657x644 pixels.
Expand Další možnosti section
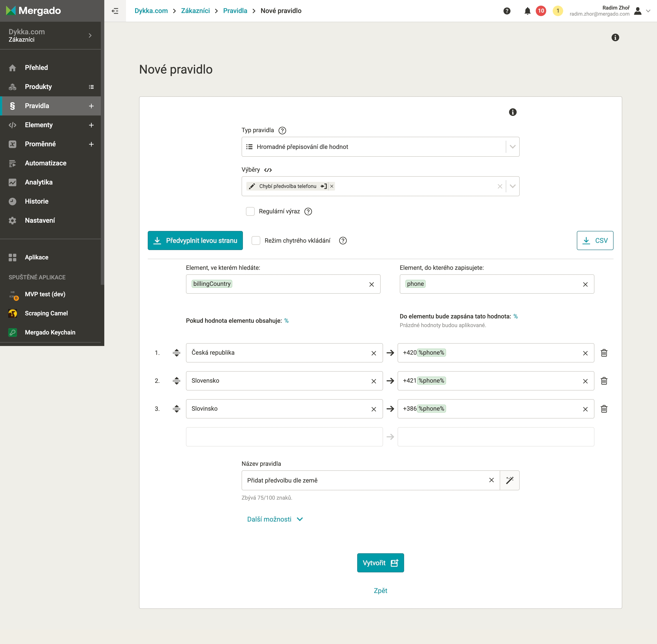pyautogui.click(x=275, y=519)
